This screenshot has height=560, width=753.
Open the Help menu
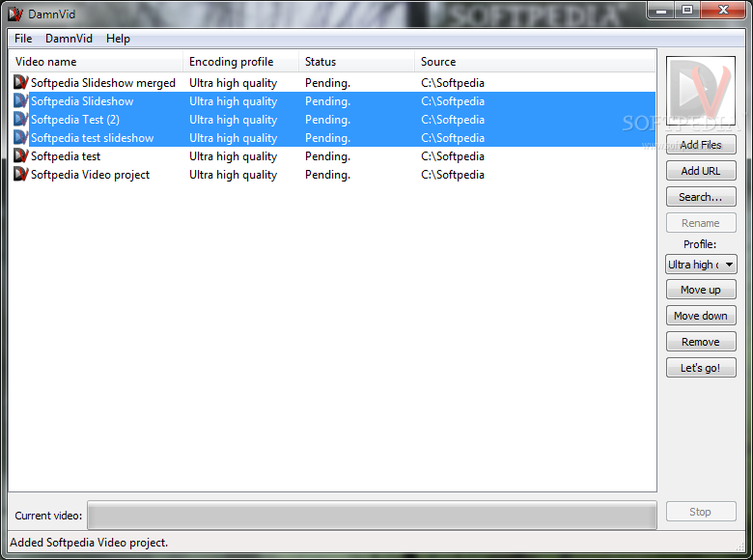coord(118,39)
